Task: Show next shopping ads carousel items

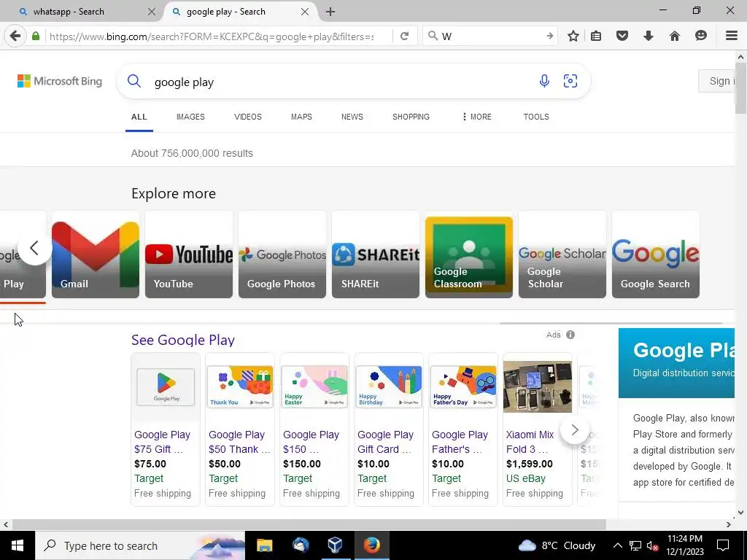Action: 575,430
